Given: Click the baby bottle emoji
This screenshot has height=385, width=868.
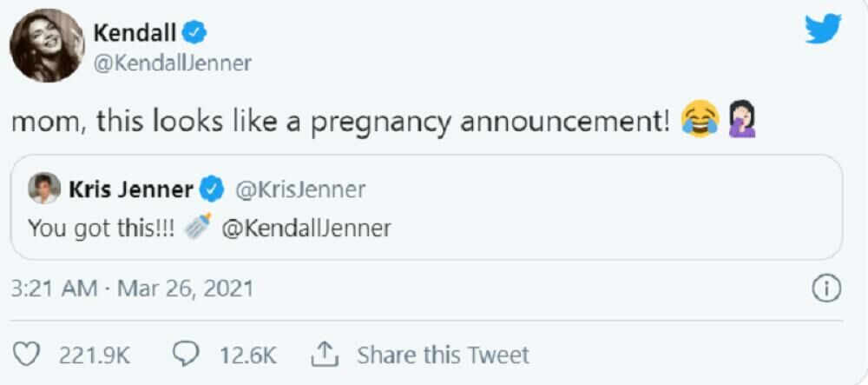Looking at the screenshot, I should click(x=198, y=229).
